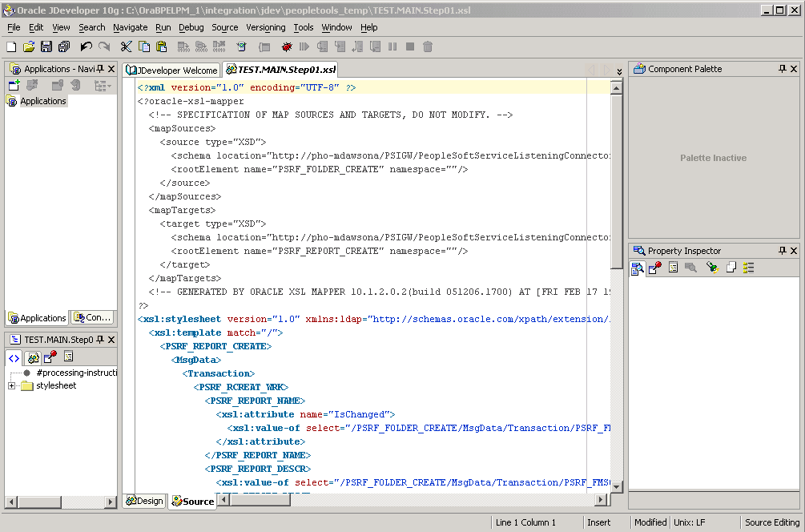Click the Undo arrow icon

[87, 46]
